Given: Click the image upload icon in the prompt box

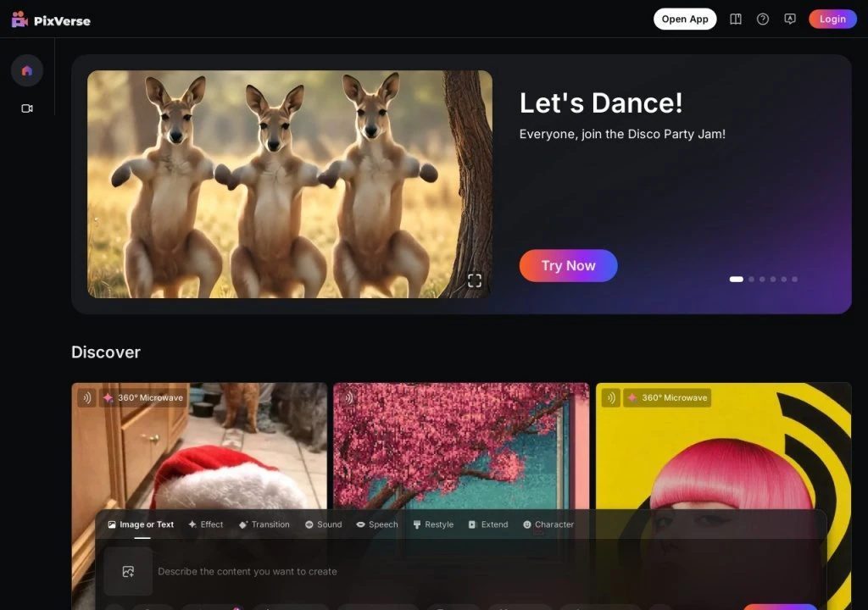Looking at the screenshot, I should coord(128,571).
